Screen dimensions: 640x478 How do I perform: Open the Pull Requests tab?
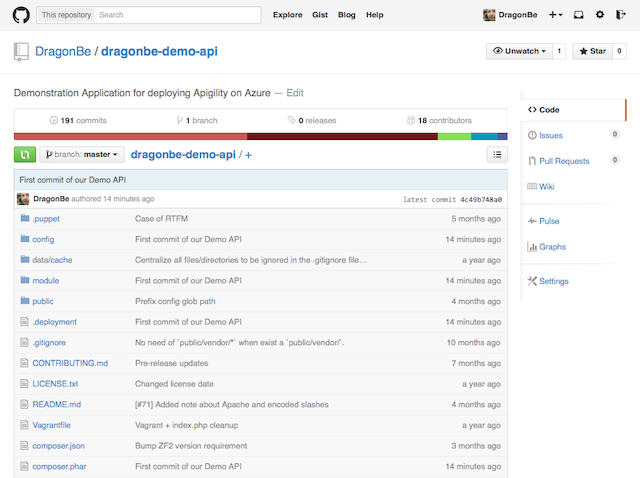coord(563,160)
